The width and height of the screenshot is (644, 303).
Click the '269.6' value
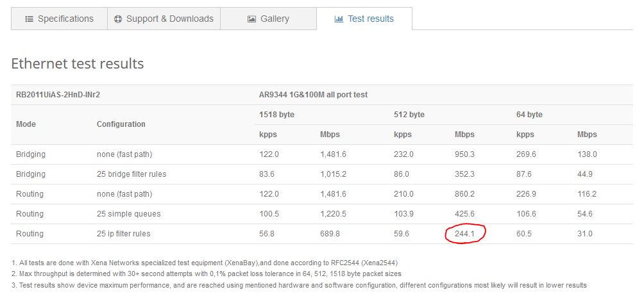526,154
